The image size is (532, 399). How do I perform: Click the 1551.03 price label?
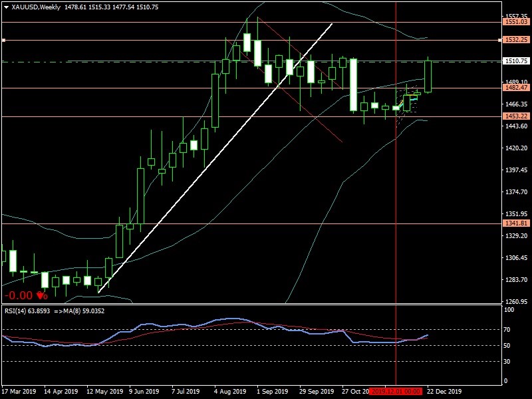click(x=516, y=22)
